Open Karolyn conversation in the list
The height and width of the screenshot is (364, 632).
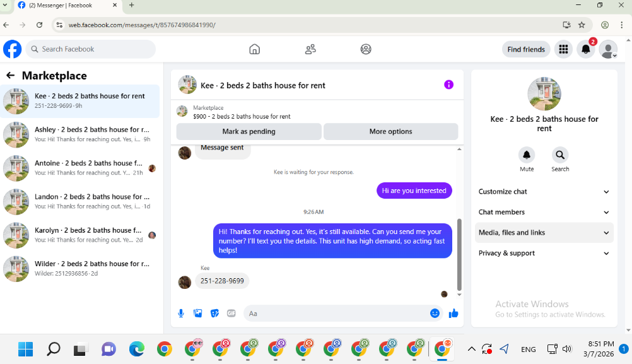coord(80,235)
